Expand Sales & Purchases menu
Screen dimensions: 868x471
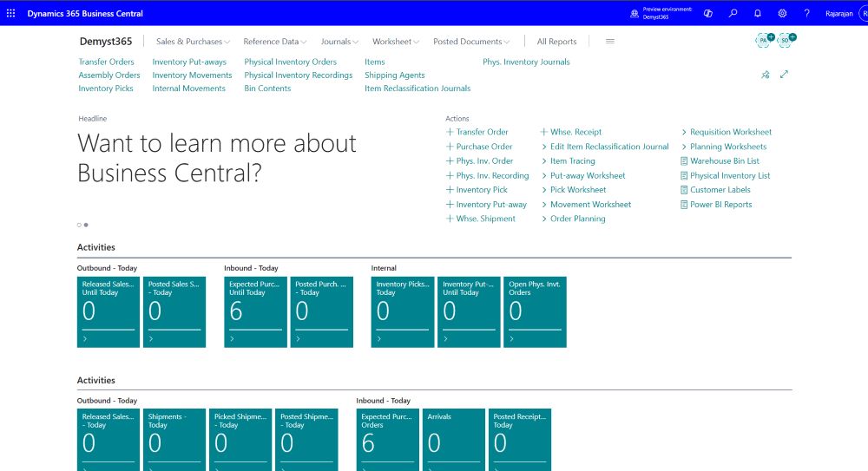coord(193,42)
